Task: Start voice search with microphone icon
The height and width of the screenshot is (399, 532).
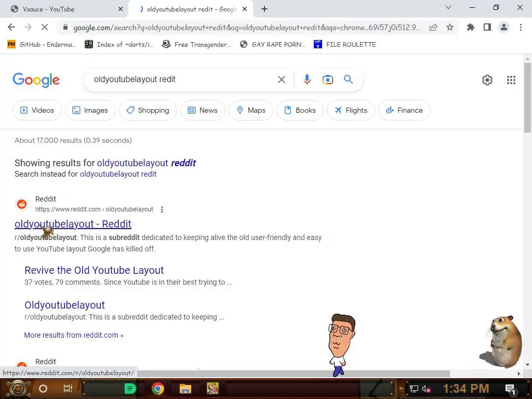Action: pyautogui.click(x=307, y=79)
